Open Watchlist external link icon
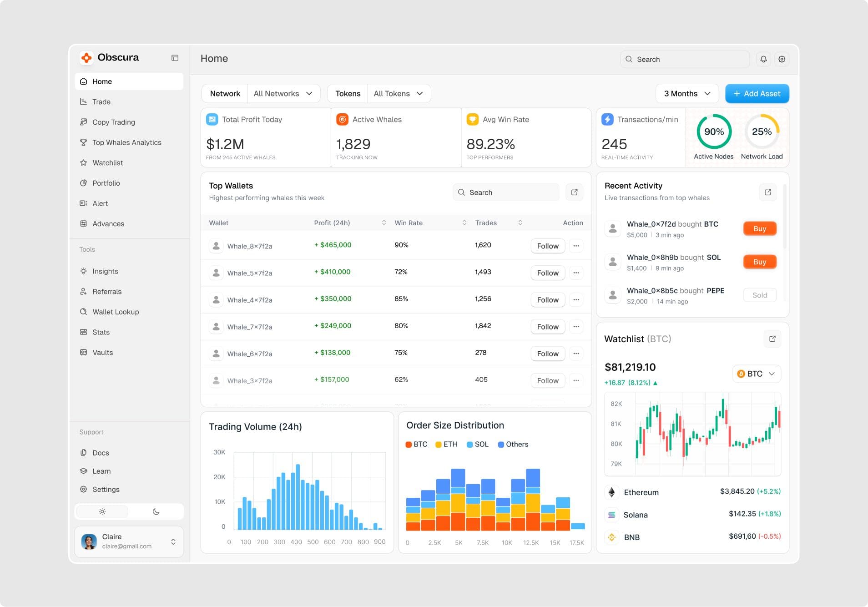Screen dimensions: 868x607 click(x=772, y=339)
